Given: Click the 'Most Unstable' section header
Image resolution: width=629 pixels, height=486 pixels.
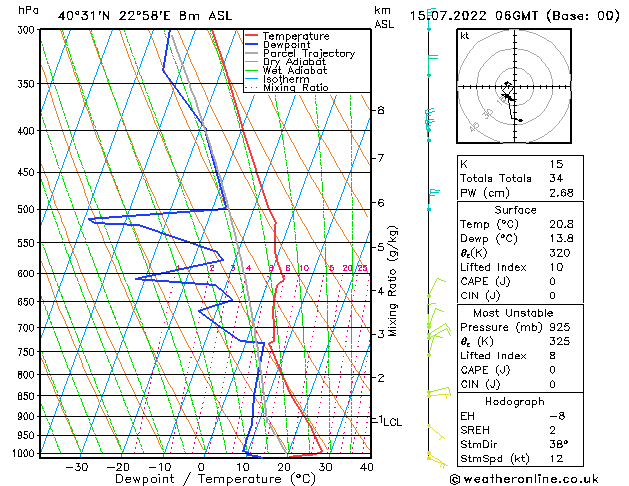Looking at the screenshot, I should (x=513, y=313).
